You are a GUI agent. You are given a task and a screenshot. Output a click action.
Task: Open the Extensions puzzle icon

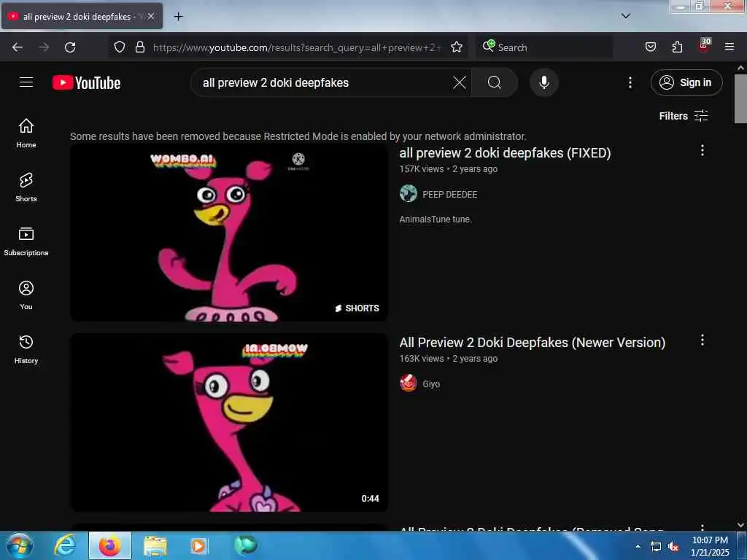[677, 47]
